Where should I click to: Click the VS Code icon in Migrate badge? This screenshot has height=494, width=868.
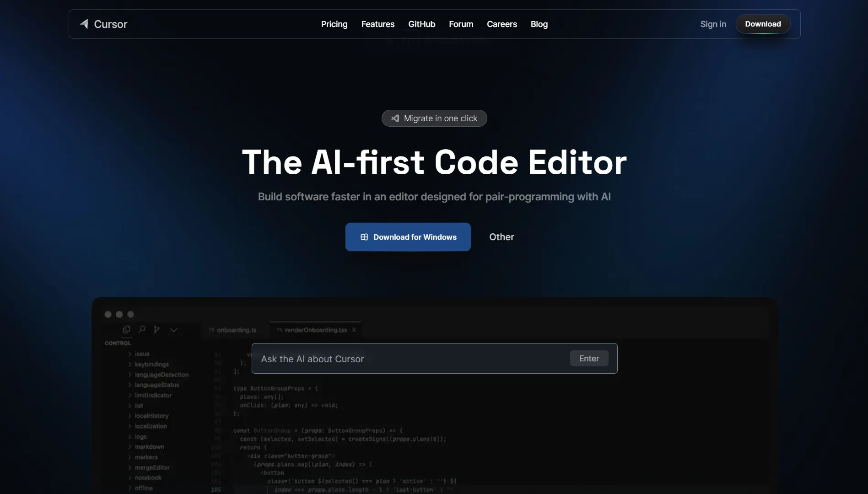pos(395,118)
